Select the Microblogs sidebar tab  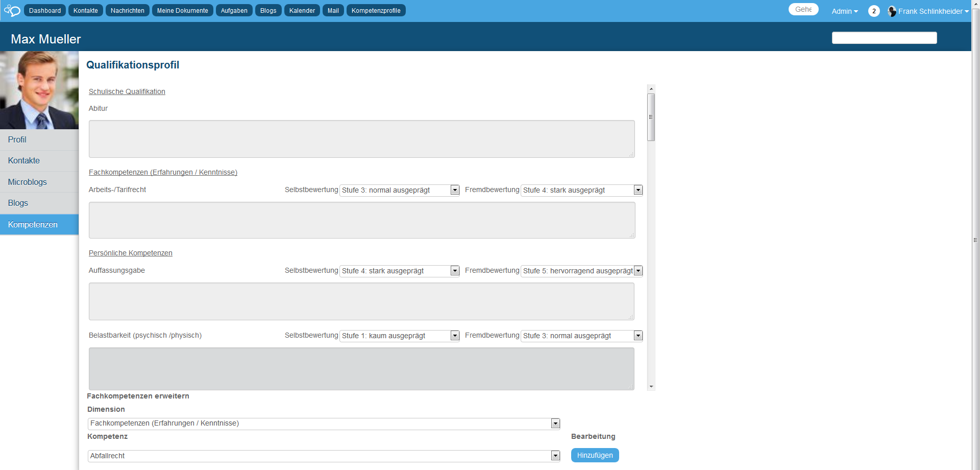(28, 182)
